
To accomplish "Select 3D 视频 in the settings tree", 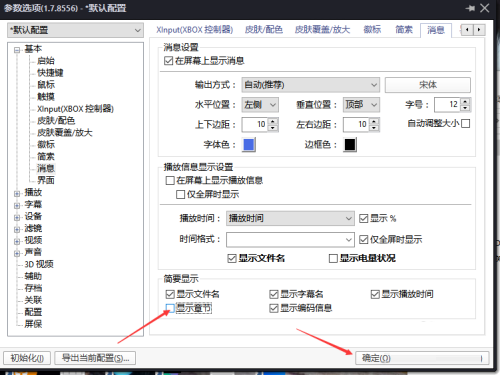I will point(39,264).
